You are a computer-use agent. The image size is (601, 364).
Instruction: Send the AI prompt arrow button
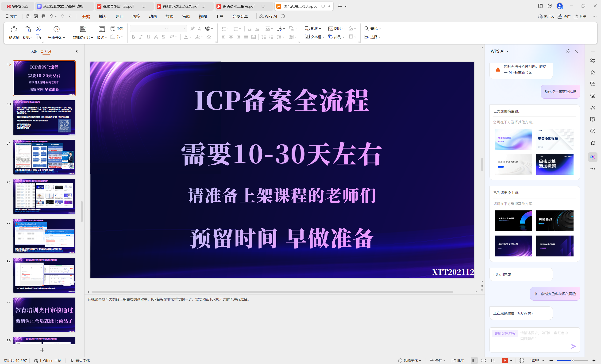pyautogui.click(x=574, y=346)
